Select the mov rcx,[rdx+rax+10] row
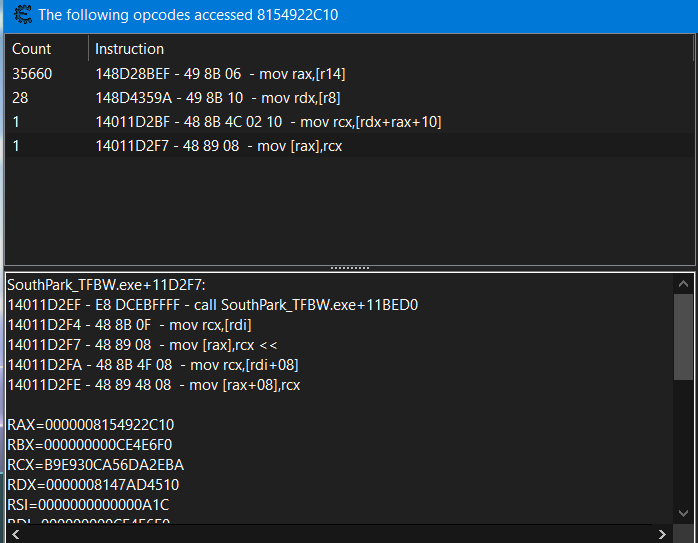 268,122
